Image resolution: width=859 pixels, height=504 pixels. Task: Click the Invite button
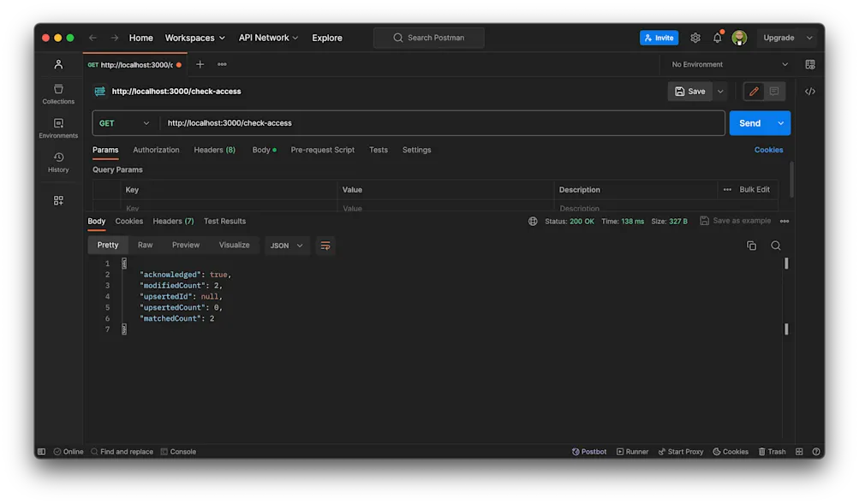tap(659, 38)
